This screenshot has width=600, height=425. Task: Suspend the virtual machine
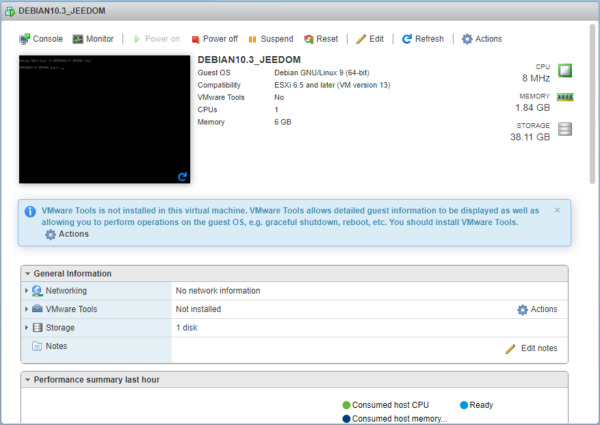pyautogui.click(x=271, y=39)
